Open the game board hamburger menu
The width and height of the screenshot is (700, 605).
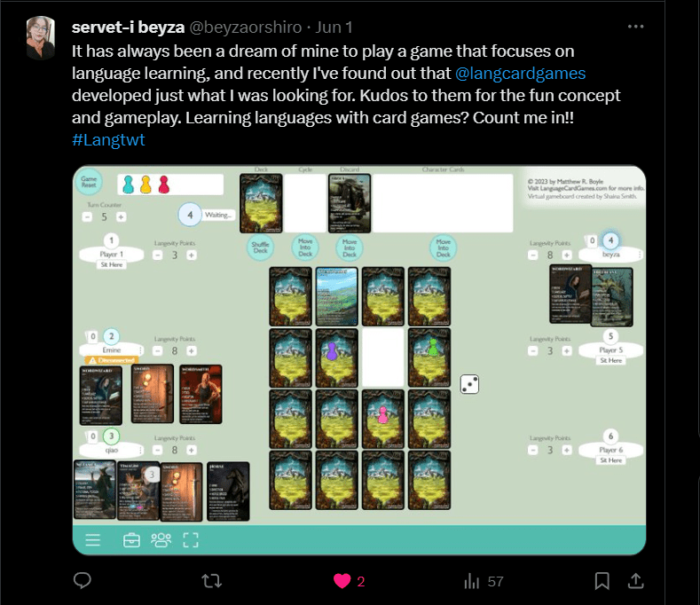coord(93,540)
